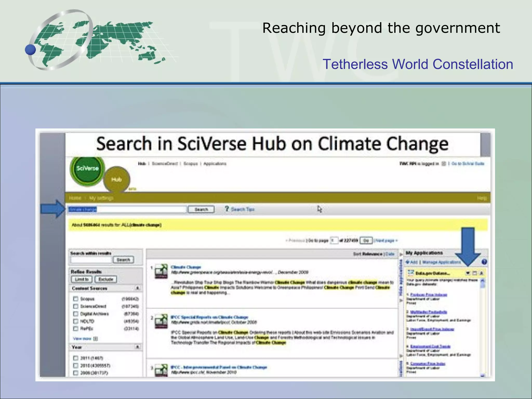Open the My Applications help icon
The image size is (532, 399).
pyautogui.click(x=484, y=262)
